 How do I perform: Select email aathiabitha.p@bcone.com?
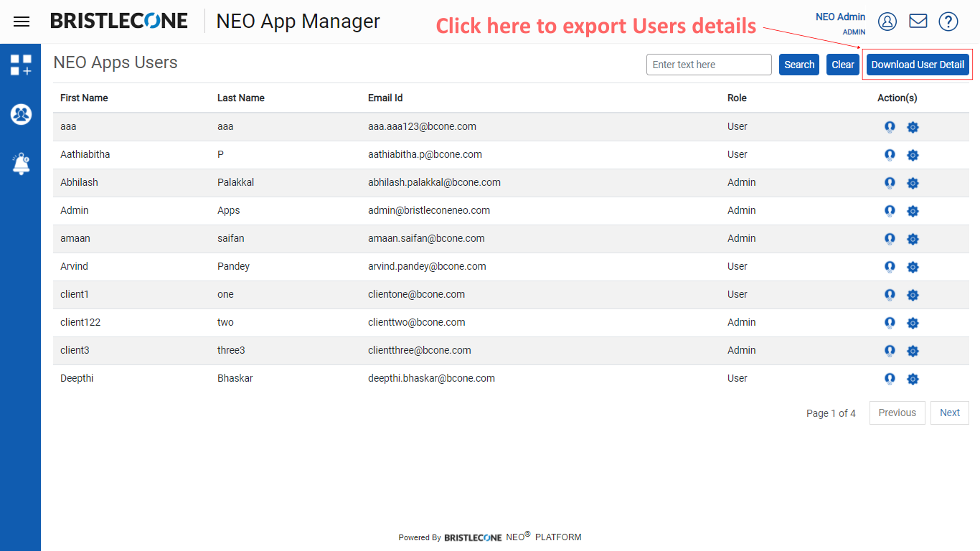point(425,154)
